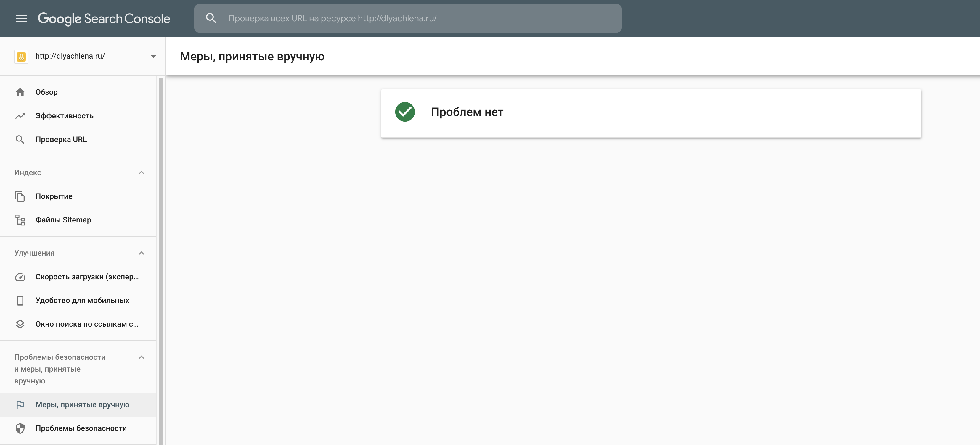Click the magnifier icon in search bar
Screen dimensions: 980x445
[x=211, y=18]
